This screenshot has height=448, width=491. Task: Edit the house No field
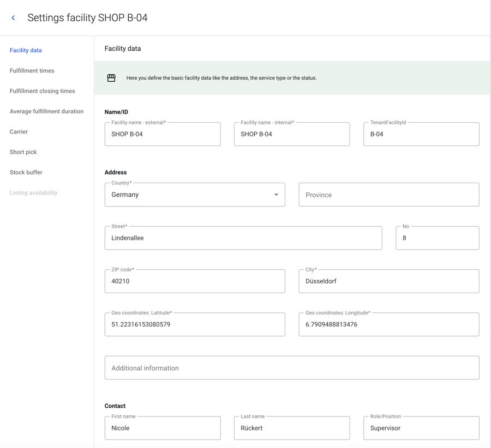click(x=437, y=238)
